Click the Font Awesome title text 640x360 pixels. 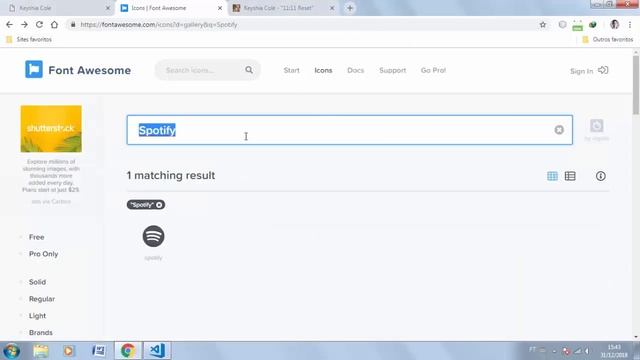[90, 70]
